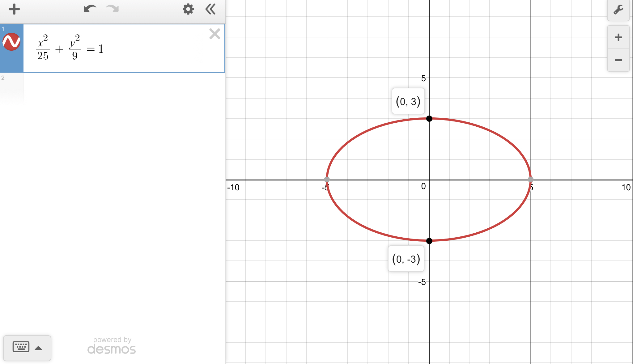Expand keypad using the up arrow
633x364 pixels.
point(38,348)
